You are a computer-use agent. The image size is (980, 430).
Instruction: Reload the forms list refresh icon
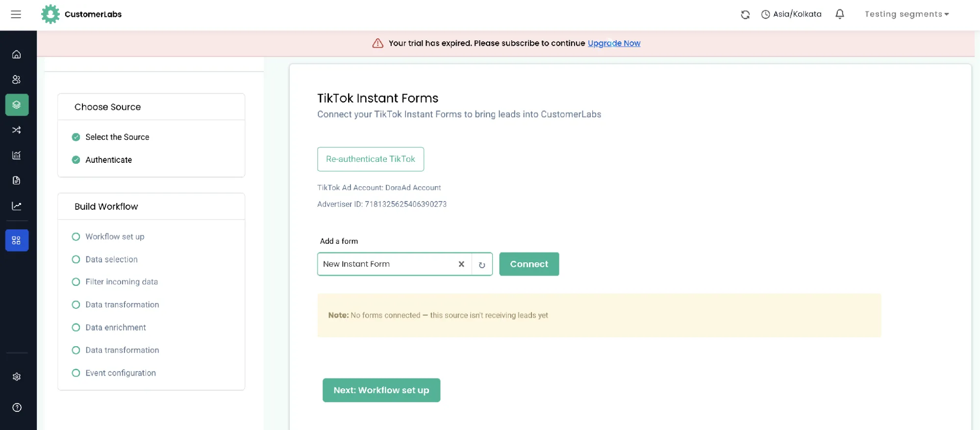point(482,265)
